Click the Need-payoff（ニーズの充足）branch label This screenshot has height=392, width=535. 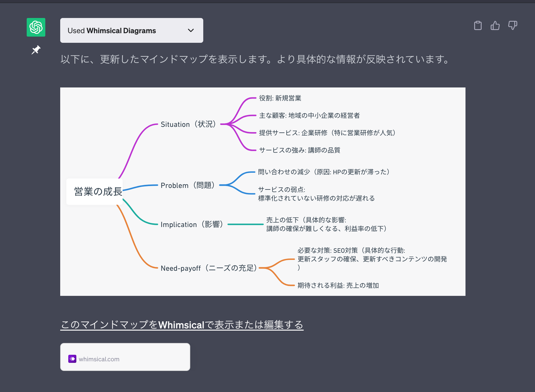209,268
